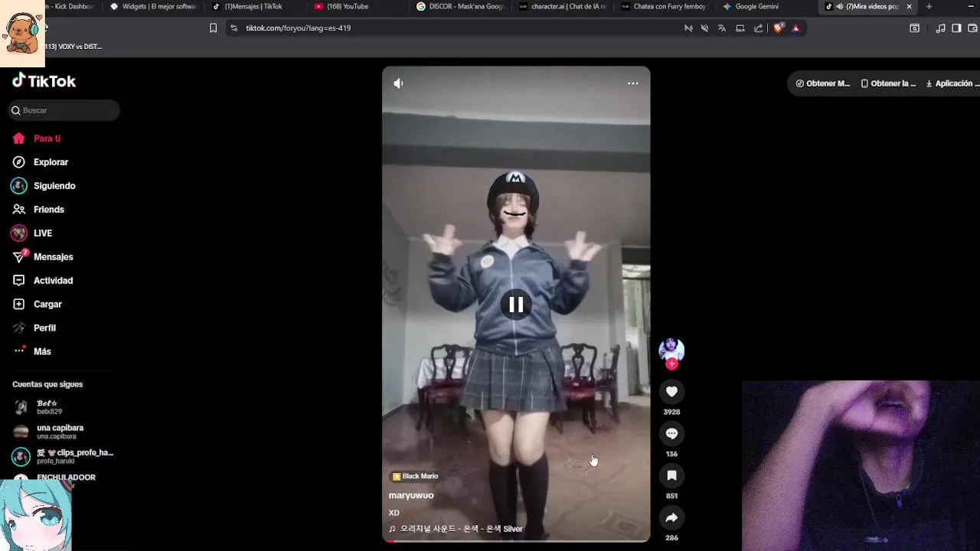Click the tiktok.com URL in address bar

(x=298, y=28)
